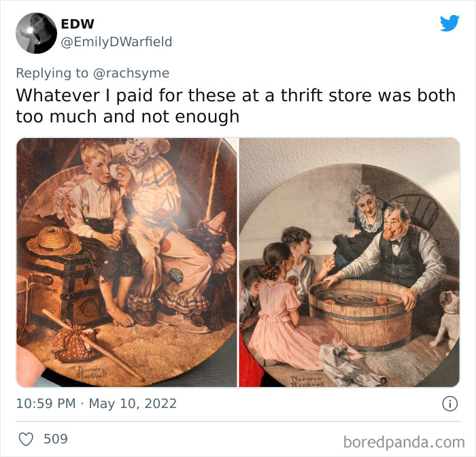This screenshot has height=457, width=476.
Task: Click the Twitter bird logo
Action: point(449,23)
